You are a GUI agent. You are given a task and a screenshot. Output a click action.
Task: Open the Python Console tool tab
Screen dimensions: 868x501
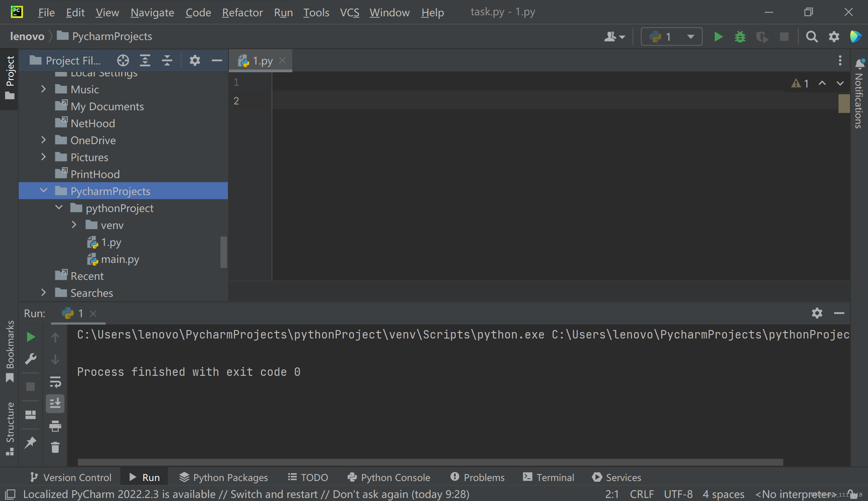(x=389, y=477)
